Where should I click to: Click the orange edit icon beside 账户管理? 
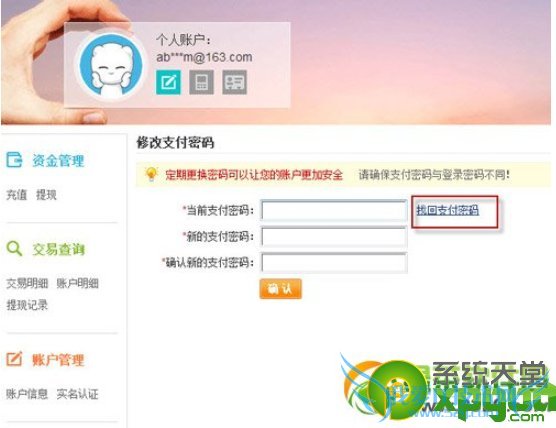(14, 359)
